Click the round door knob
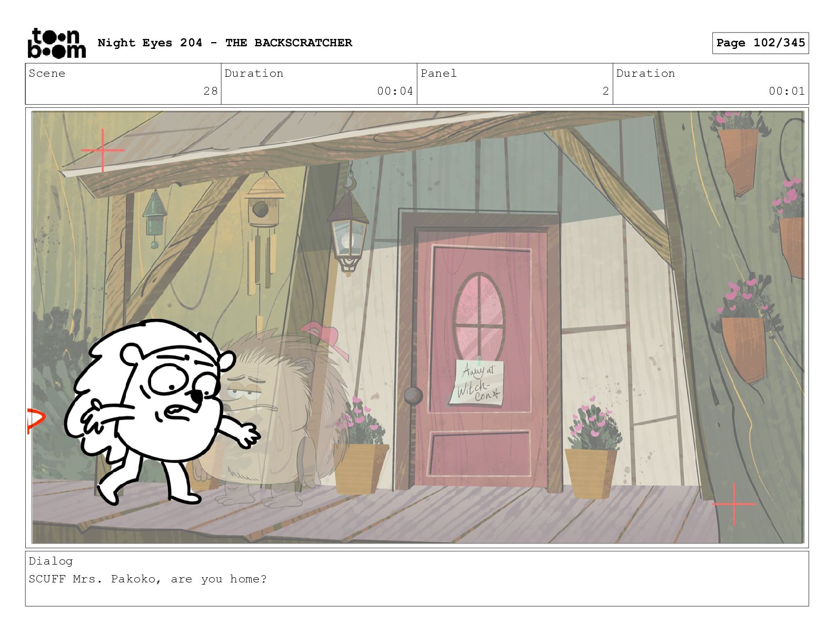The width and height of the screenshot is (834, 644). click(x=413, y=395)
